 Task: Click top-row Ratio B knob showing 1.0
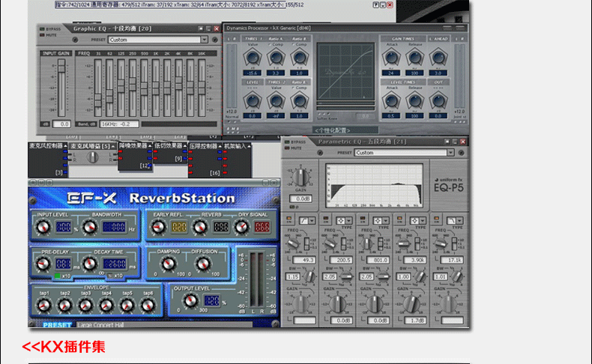[x=300, y=58]
